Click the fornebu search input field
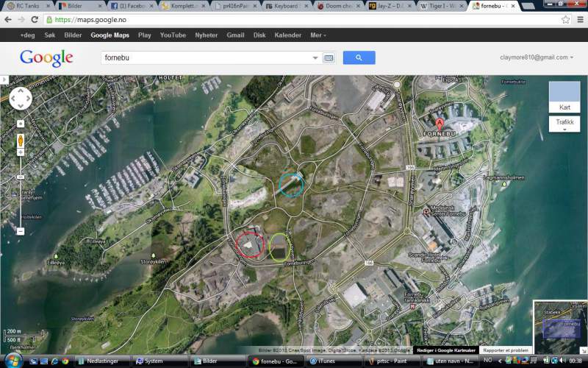 [206, 57]
